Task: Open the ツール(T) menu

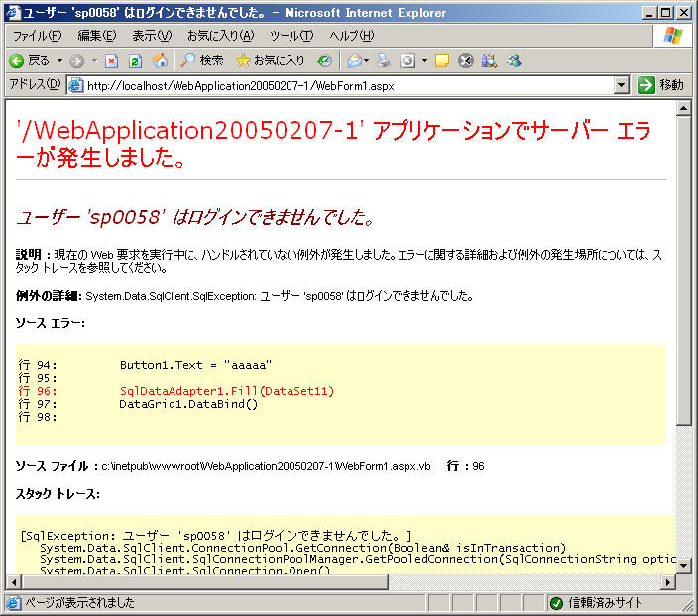Action: tap(291, 36)
